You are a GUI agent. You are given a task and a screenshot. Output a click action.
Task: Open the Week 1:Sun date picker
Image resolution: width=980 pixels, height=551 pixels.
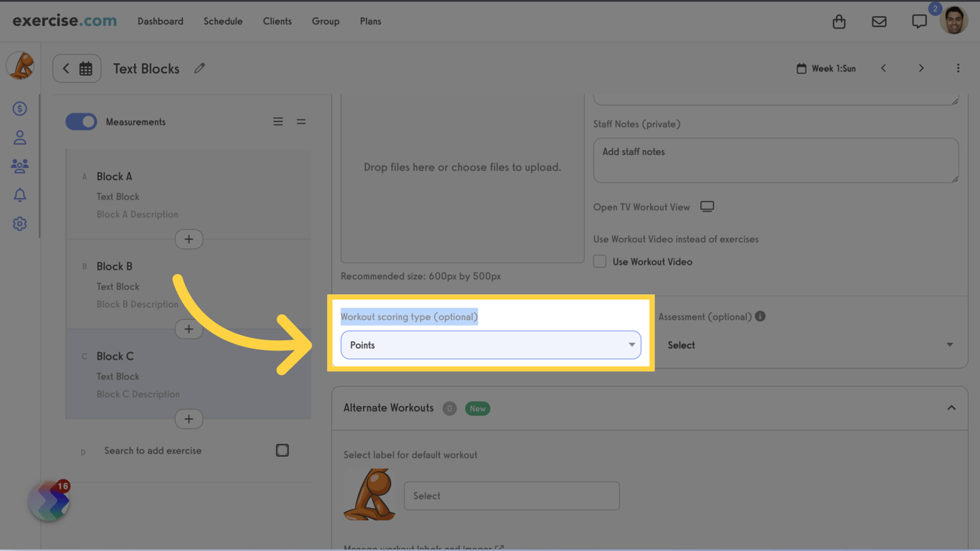(826, 69)
